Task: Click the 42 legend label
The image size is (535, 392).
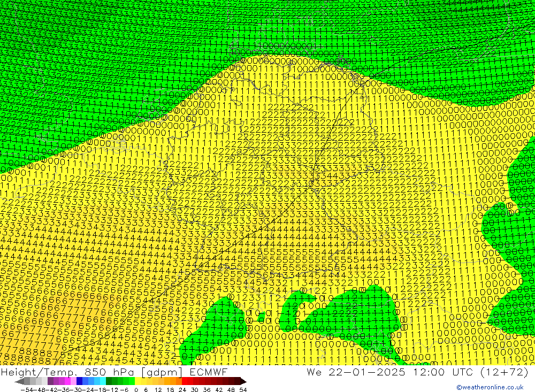Action: point(219,390)
